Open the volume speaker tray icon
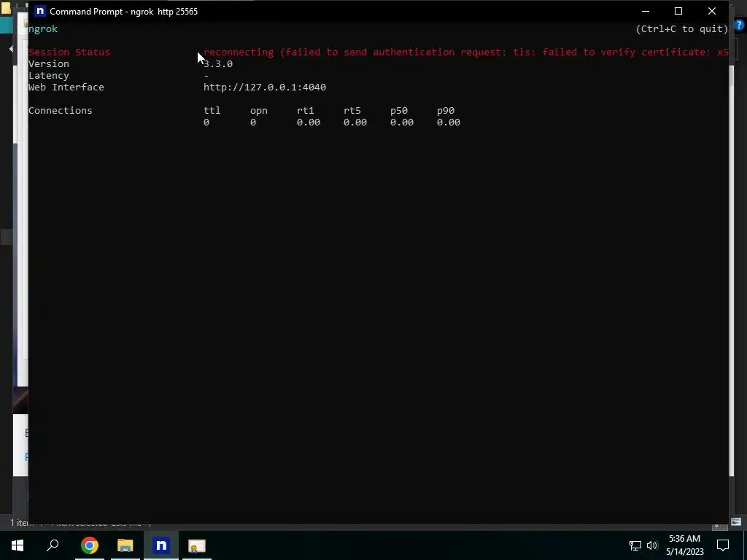 (652, 545)
